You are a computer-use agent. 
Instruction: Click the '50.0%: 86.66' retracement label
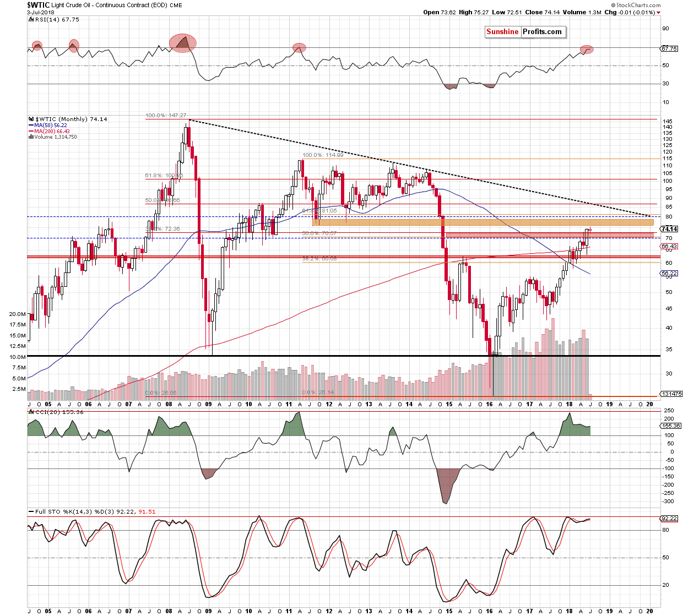[162, 200]
